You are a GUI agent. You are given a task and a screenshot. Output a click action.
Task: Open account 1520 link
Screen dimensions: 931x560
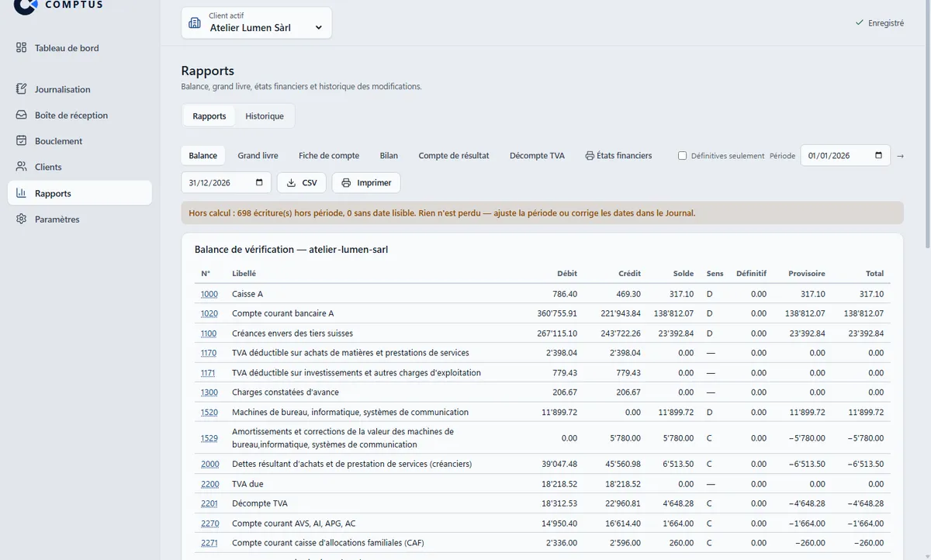click(x=209, y=413)
